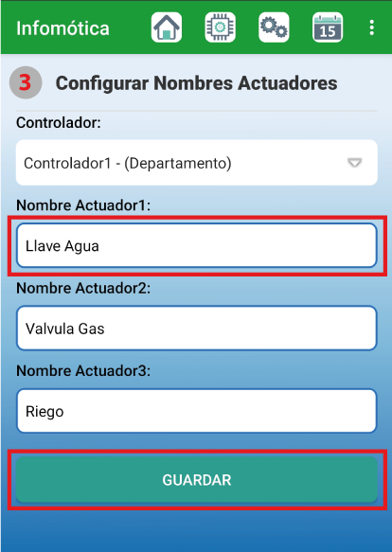Screen dimensions: 392x552
Task: Expand the Controlador dropdown arrow
Action: click(355, 163)
